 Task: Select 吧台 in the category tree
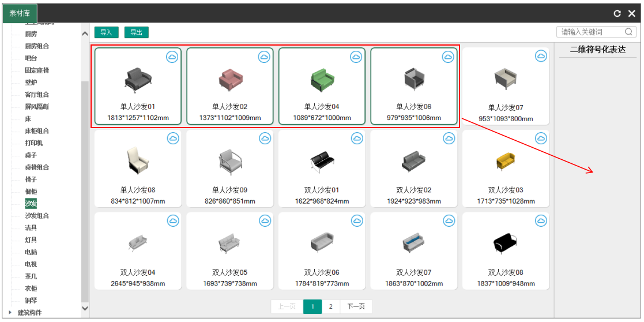tap(31, 58)
